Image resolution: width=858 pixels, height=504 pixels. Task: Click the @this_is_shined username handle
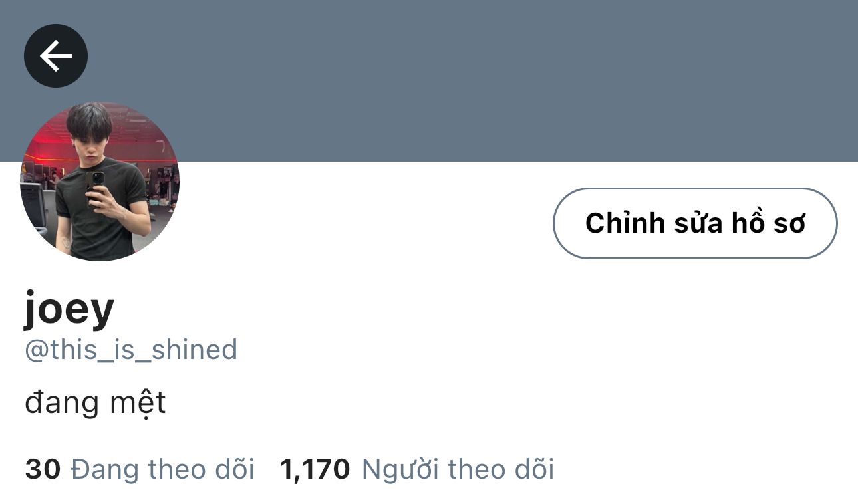(x=131, y=350)
